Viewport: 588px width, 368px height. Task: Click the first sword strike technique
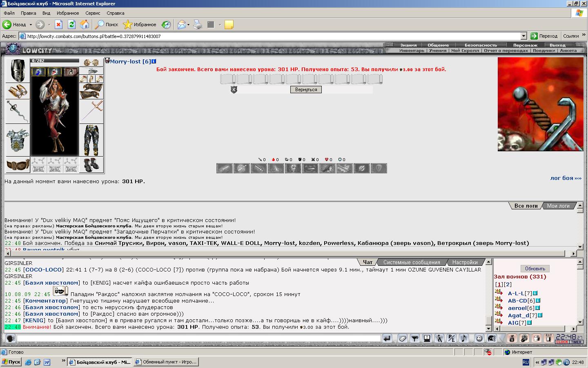(224, 168)
